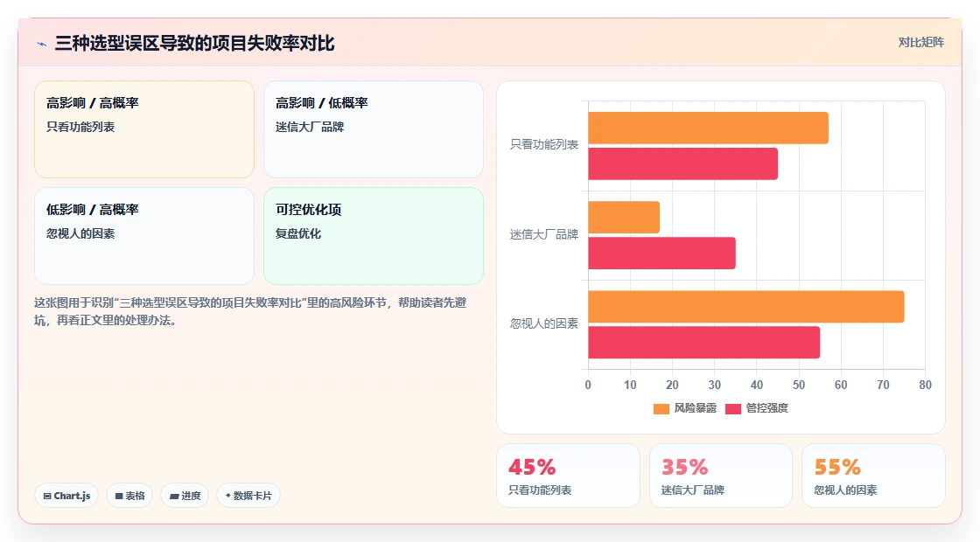Click the lightning icon beside the title
Image resolution: width=980 pixels, height=542 pixels.
(42, 44)
